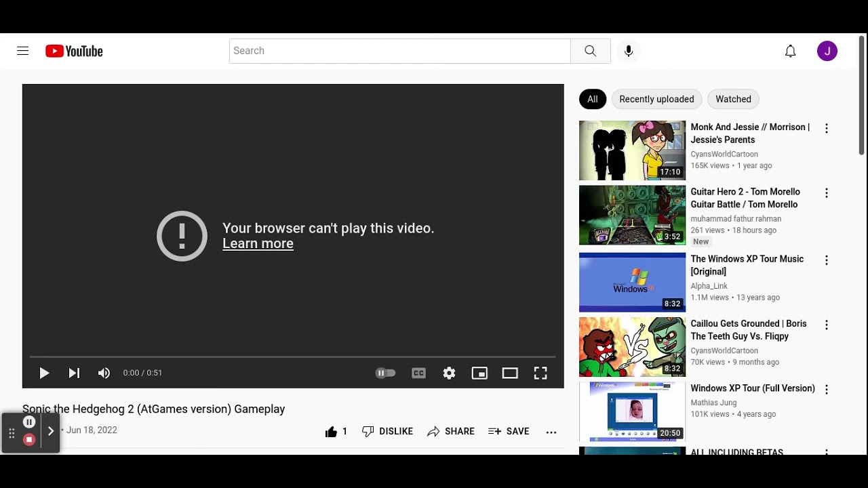
Task: Grab the recorder overlay drag handle
Action: (x=12, y=433)
